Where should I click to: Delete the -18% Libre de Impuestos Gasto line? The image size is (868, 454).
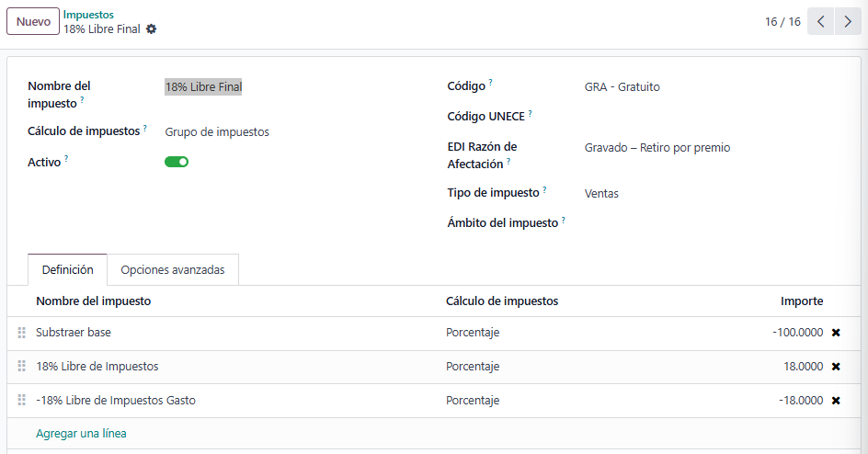pos(836,401)
